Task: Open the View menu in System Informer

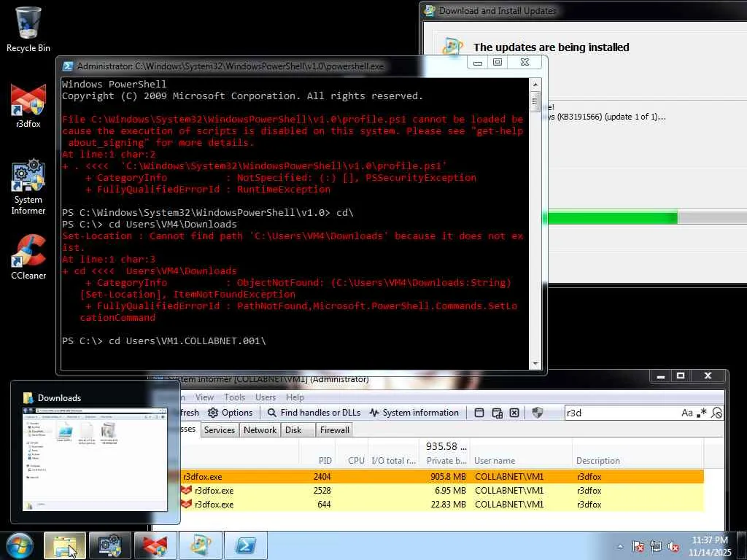Action: [204, 397]
